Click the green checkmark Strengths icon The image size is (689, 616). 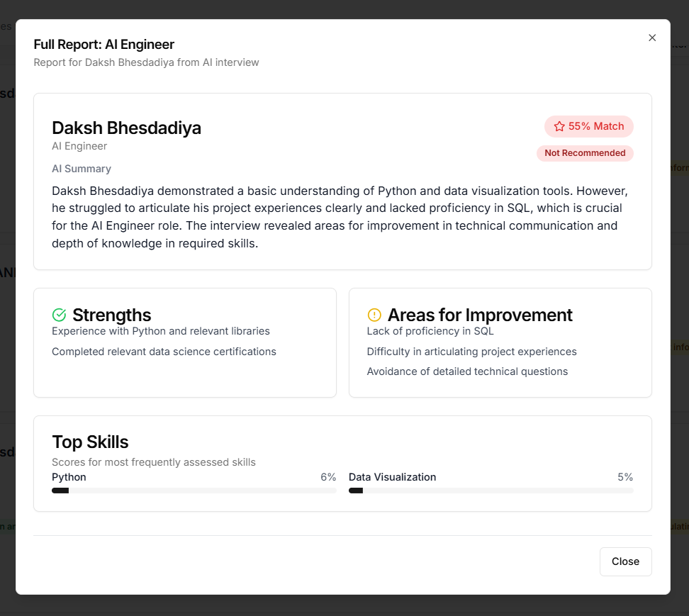click(60, 315)
